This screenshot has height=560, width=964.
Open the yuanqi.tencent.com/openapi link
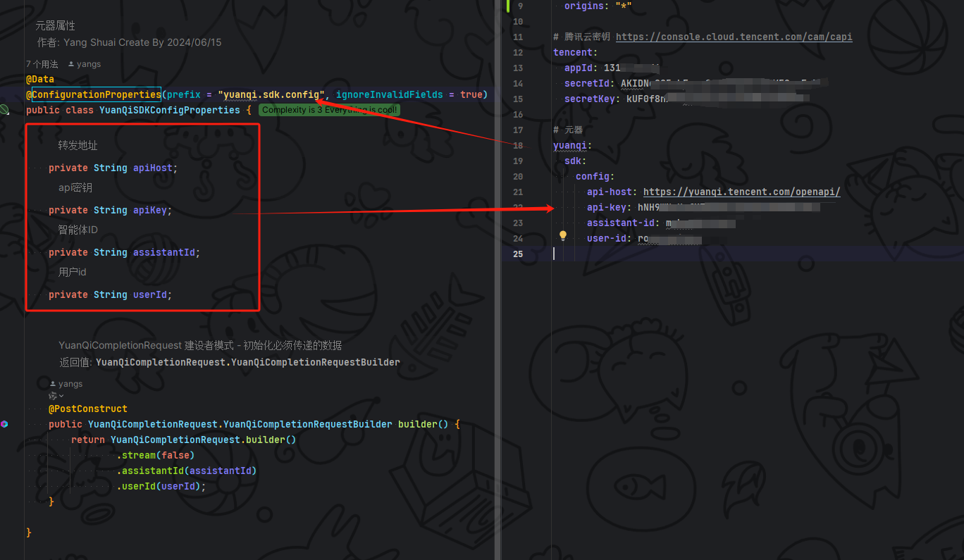coord(742,192)
